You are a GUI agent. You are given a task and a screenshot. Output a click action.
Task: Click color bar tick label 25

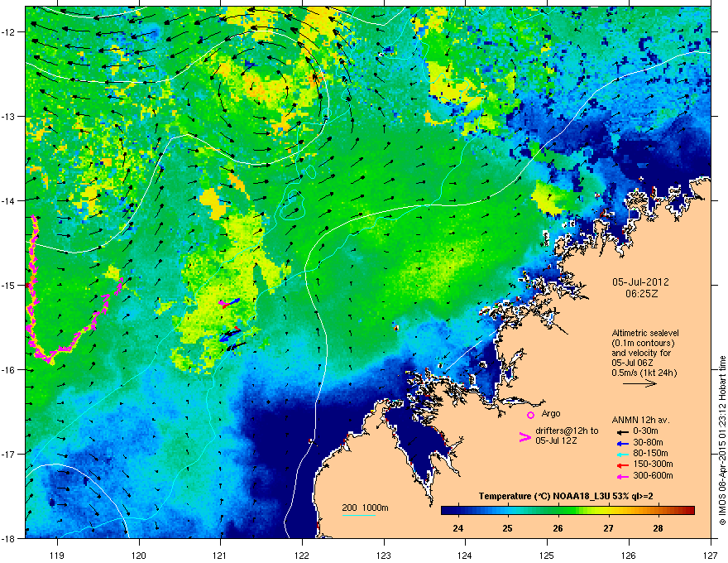pos(507,528)
